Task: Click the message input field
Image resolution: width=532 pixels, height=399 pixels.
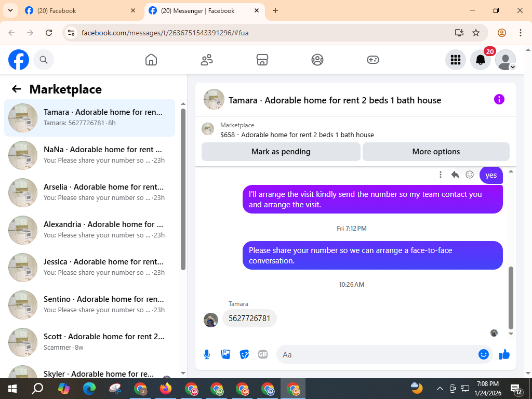Action: click(x=377, y=354)
